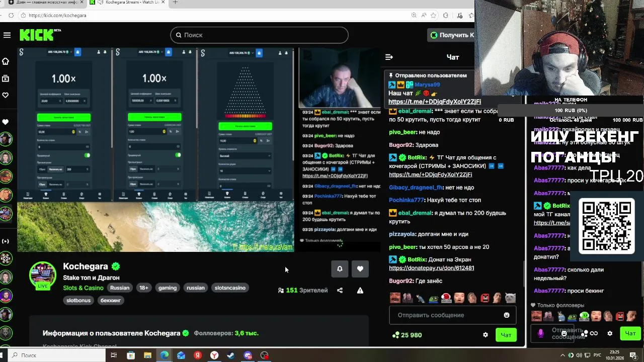Click the notification bell for Kochegara
This screenshot has height=362, width=644.
(340, 269)
